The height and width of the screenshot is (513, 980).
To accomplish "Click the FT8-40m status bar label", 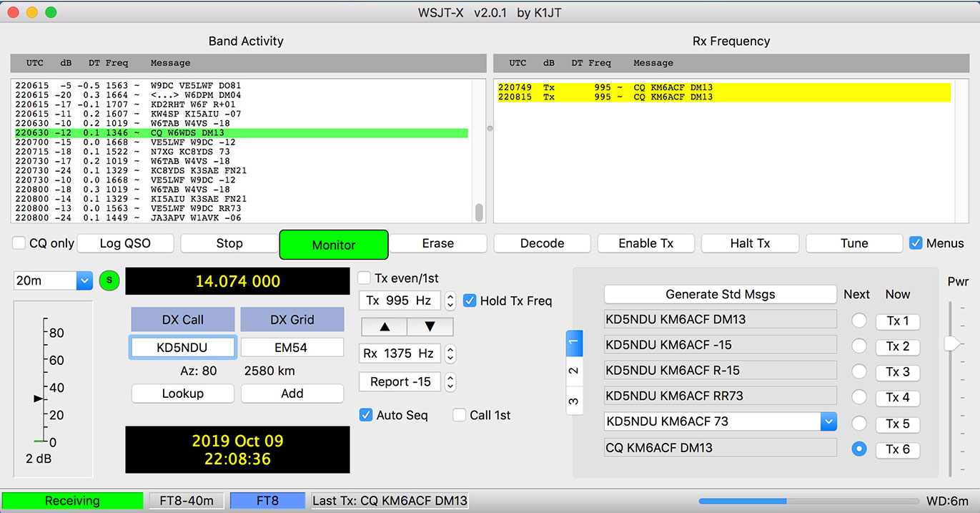I will click(187, 501).
